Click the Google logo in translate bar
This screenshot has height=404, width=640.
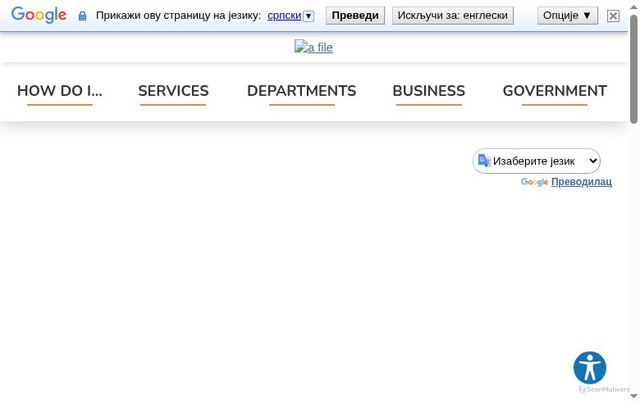pyautogui.click(x=39, y=15)
